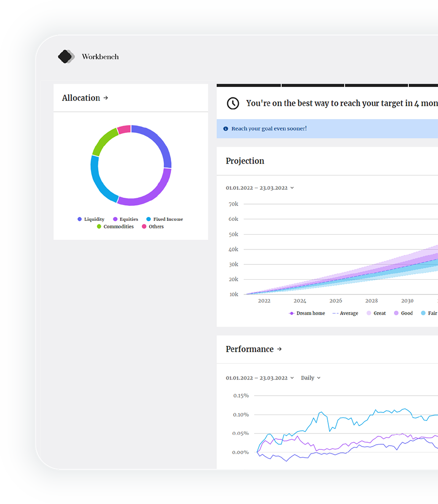438x504 pixels.
Task: Click the 0.00% axis label in Performance chart
Action: point(241,452)
